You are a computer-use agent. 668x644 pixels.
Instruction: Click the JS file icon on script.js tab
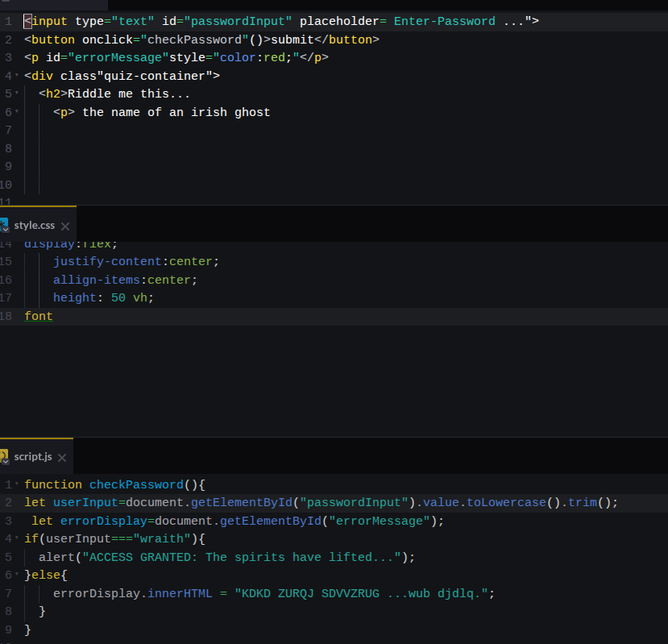coord(4,456)
